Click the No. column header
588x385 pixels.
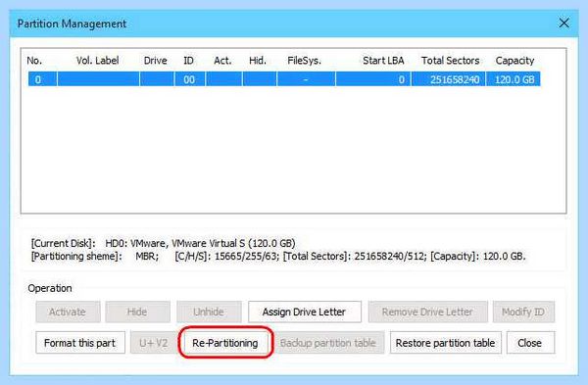[34, 61]
